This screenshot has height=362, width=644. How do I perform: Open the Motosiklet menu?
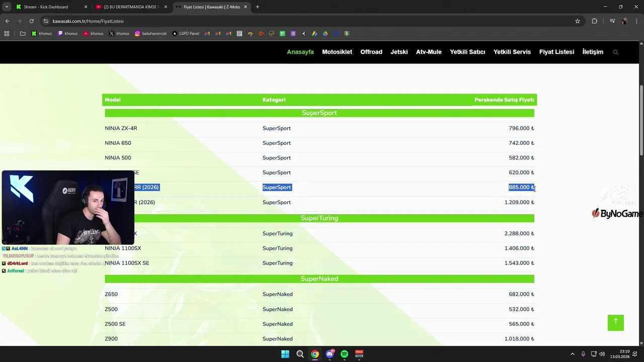pos(337,52)
